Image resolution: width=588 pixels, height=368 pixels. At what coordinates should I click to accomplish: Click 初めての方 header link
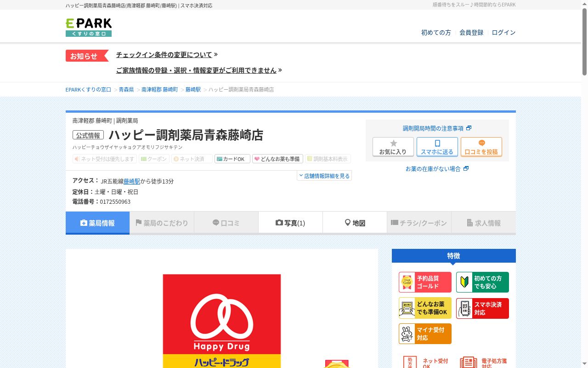tap(436, 33)
